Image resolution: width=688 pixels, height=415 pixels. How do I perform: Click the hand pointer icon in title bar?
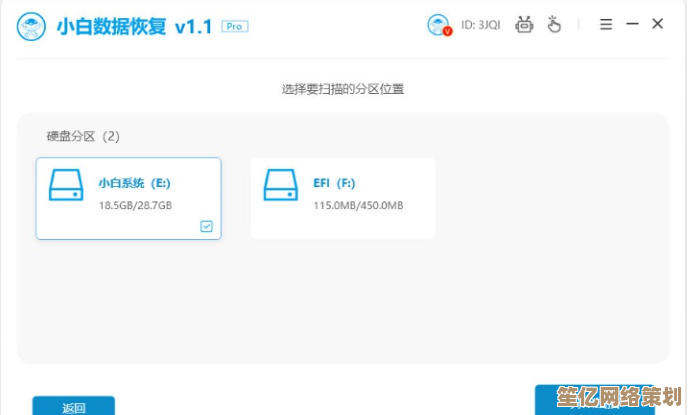pos(554,25)
